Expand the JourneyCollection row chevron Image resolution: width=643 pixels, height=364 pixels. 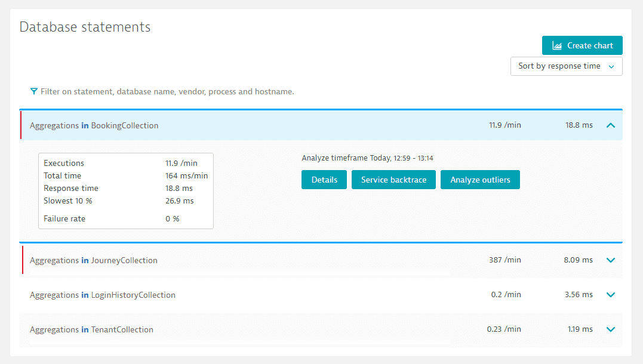pyautogui.click(x=611, y=260)
